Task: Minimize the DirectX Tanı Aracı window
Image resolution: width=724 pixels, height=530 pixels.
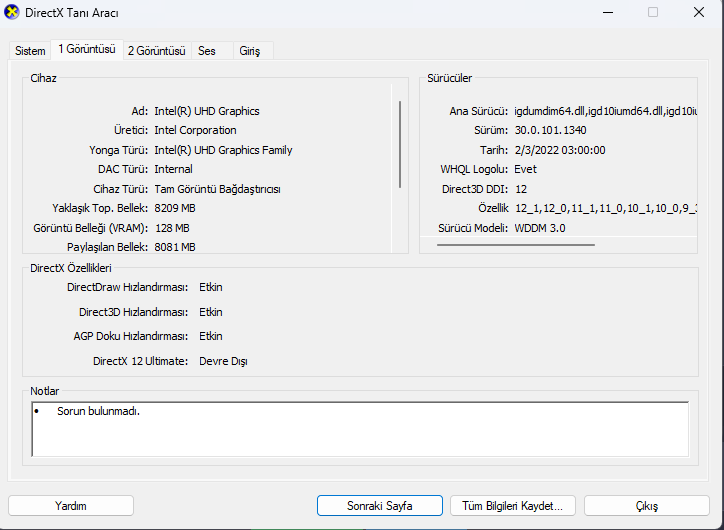Action: [x=608, y=12]
